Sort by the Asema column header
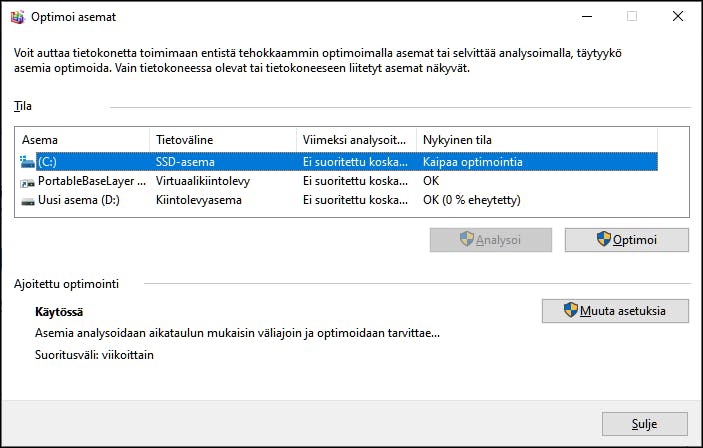 tap(82, 140)
